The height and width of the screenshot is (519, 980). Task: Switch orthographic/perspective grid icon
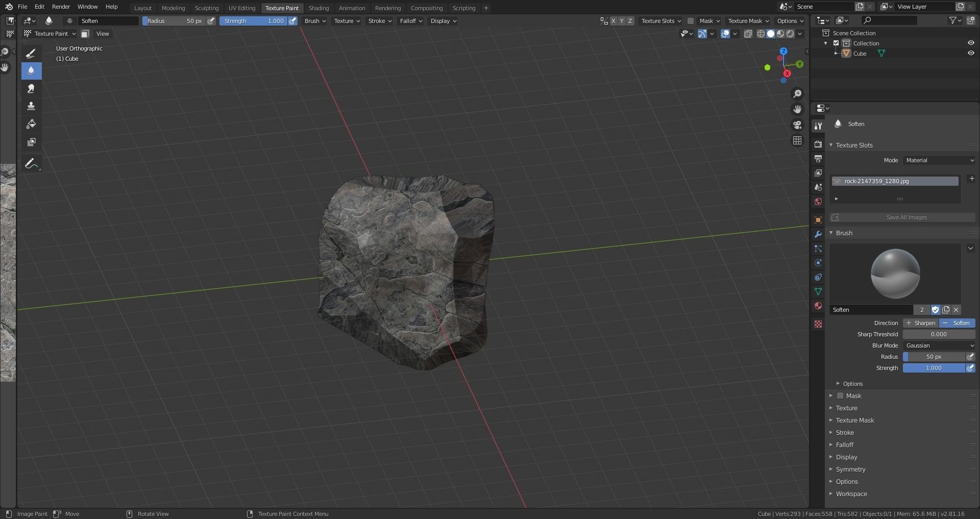pyautogui.click(x=797, y=140)
